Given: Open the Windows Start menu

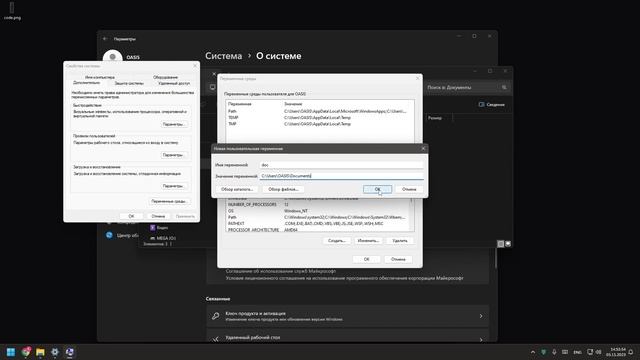Looking at the screenshot, I should click(x=11, y=352).
